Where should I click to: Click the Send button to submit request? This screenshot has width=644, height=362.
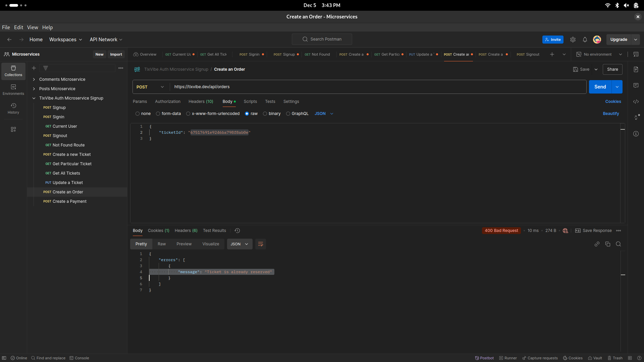click(x=600, y=86)
